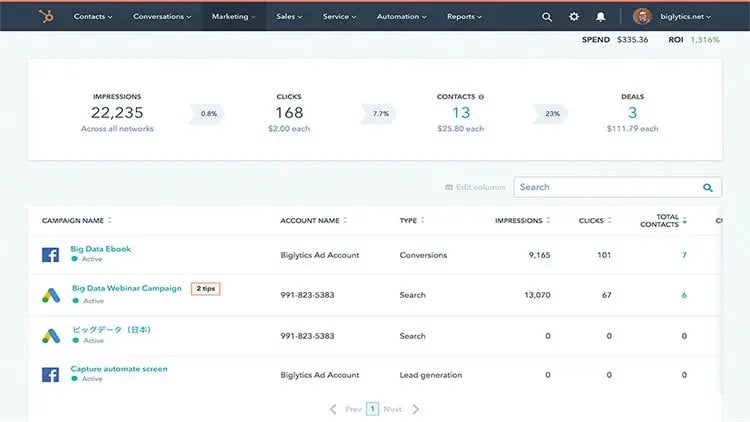The width and height of the screenshot is (750, 422).
Task: Click the ROI 1,316% value
Action: (x=705, y=40)
